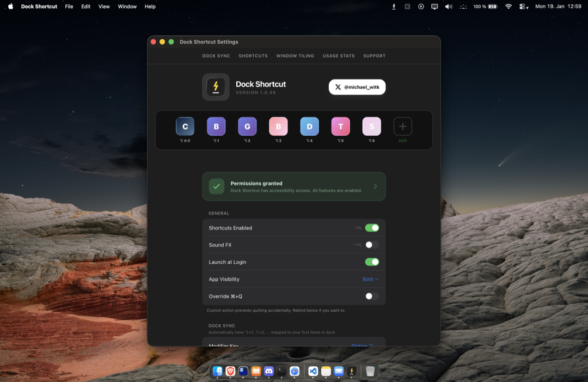Switch to the Window Tiling tab

click(295, 56)
